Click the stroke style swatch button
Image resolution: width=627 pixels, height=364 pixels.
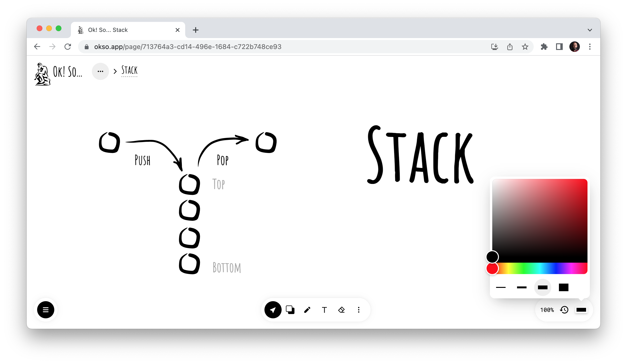click(581, 310)
